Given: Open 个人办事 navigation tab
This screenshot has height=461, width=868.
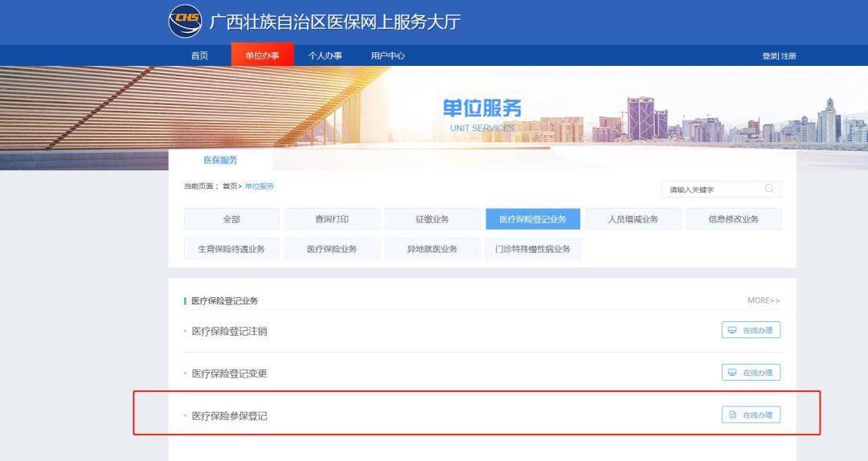Looking at the screenshot, I should (325, 55).
